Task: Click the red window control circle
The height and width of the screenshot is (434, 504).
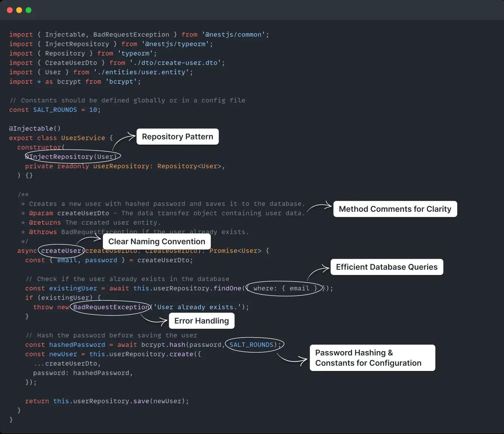Action: click(10, 10)
